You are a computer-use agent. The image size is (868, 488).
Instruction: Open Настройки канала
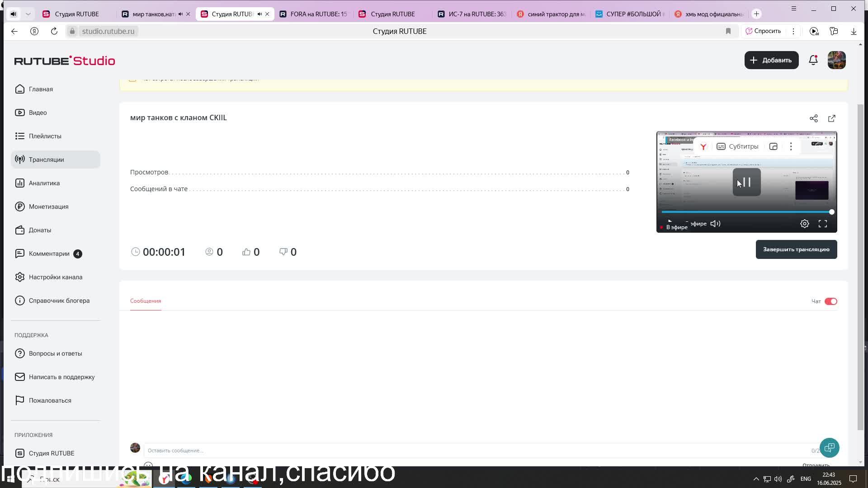click(x=55, y=277)
